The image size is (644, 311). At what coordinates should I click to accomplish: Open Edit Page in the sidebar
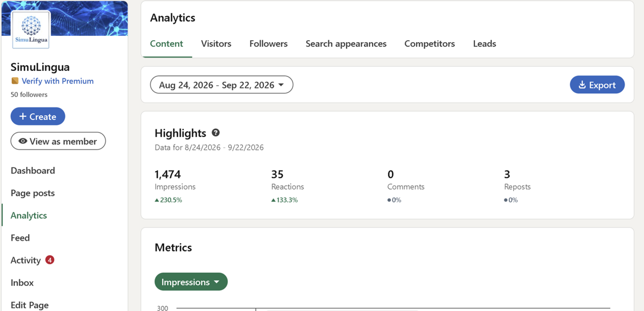pos(30,305)
